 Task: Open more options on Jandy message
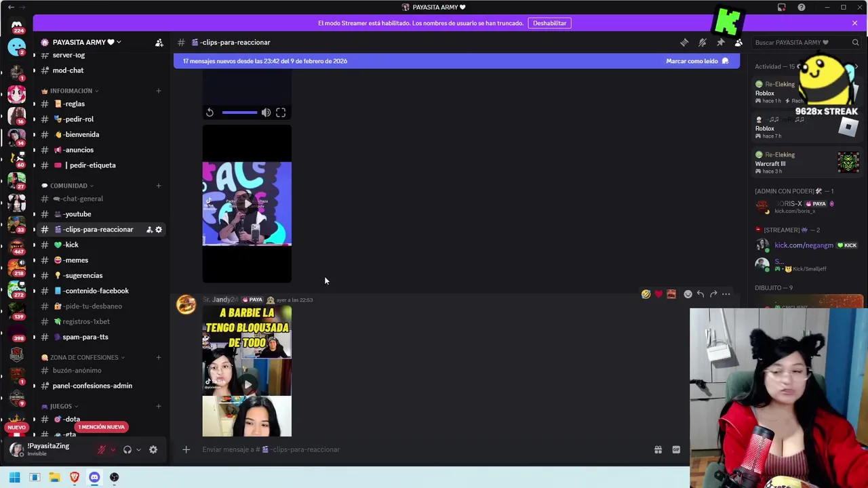click(726, 294)
